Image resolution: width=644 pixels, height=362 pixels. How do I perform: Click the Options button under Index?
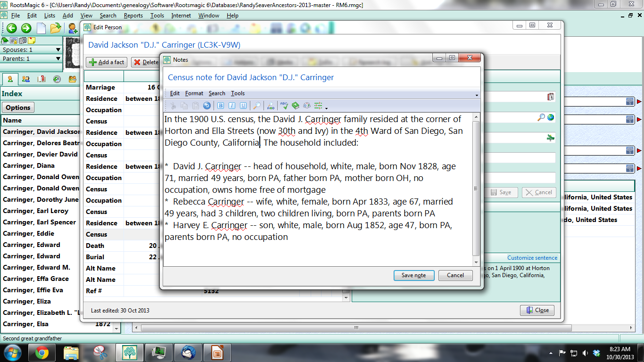(18, 107)
